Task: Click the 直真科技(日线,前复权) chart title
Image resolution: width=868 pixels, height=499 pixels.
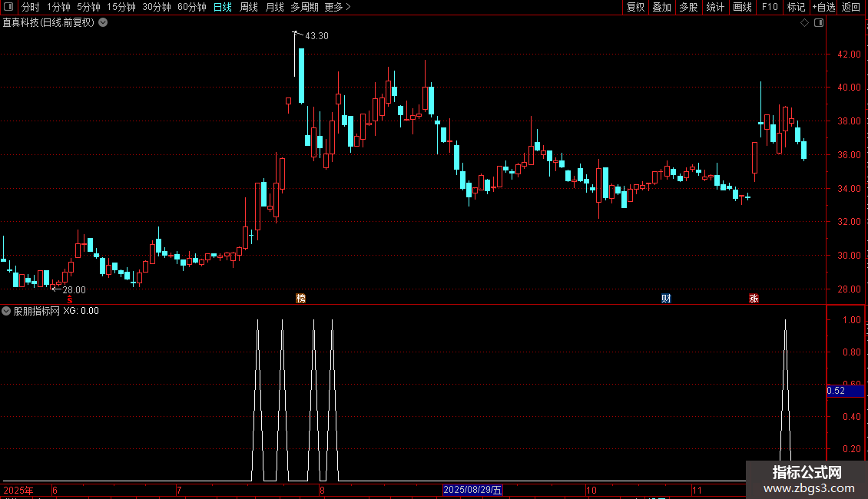Action: (x=48, y=23)
